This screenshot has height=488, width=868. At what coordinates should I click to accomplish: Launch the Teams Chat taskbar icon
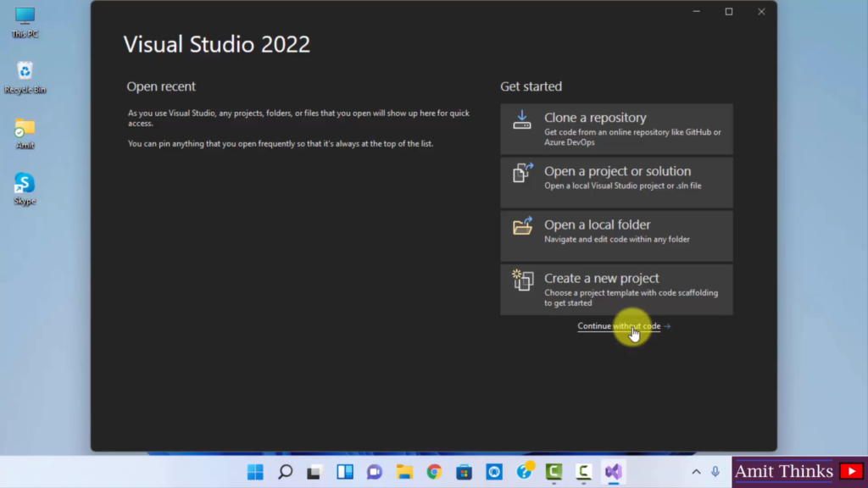pos(375,472)
